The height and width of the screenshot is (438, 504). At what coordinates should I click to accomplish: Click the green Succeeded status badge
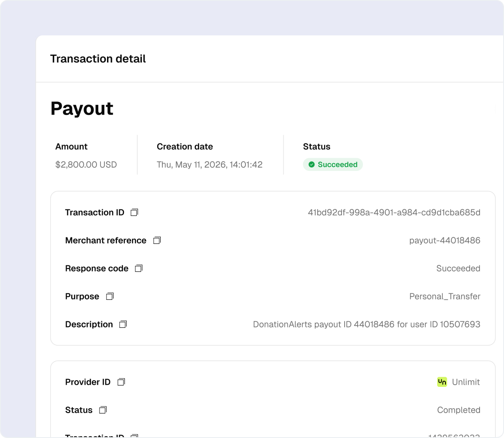click(333, 165)
